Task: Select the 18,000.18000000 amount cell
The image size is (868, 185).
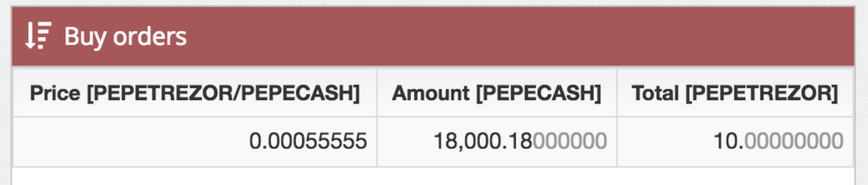Action: tap(497, 141)
